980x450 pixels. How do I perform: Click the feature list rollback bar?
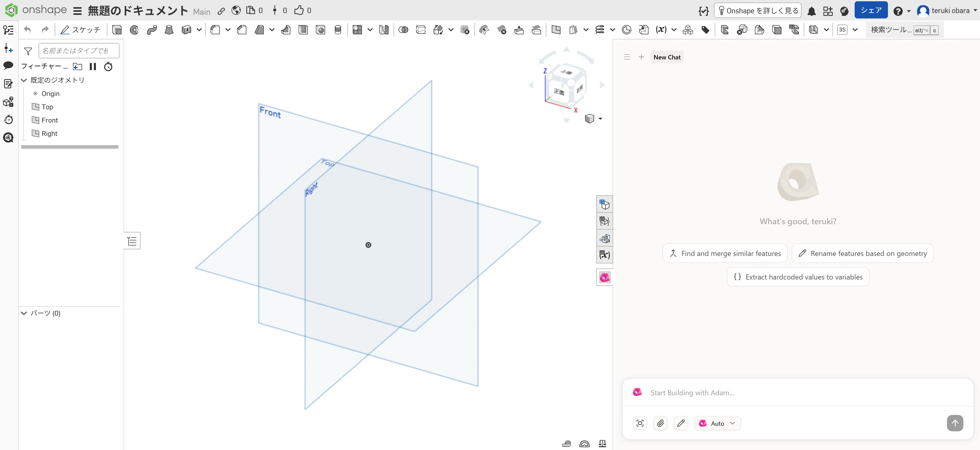point(70,147)
